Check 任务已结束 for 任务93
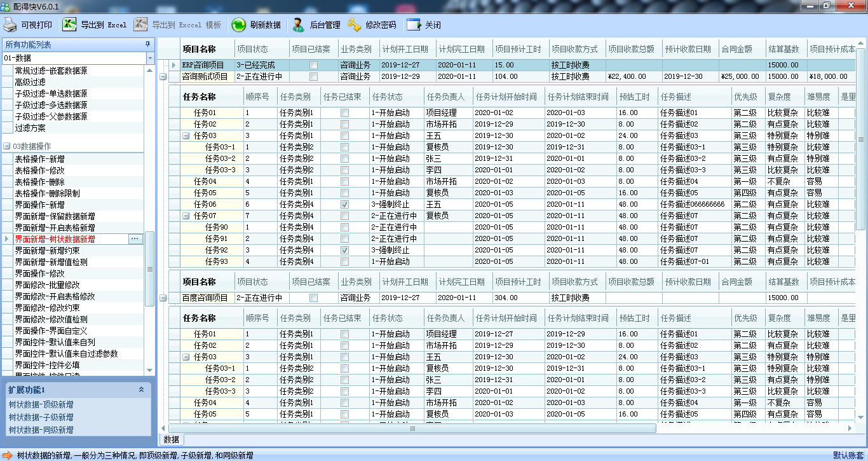This screenshot has height=461, width=868. [344, 262]
